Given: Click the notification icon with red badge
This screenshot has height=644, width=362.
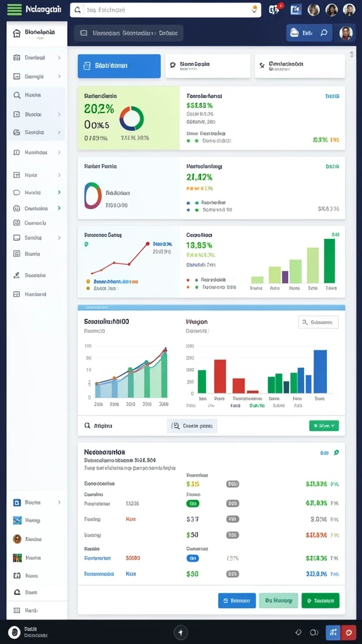Looking at the screenshot, I should (274, 9).
